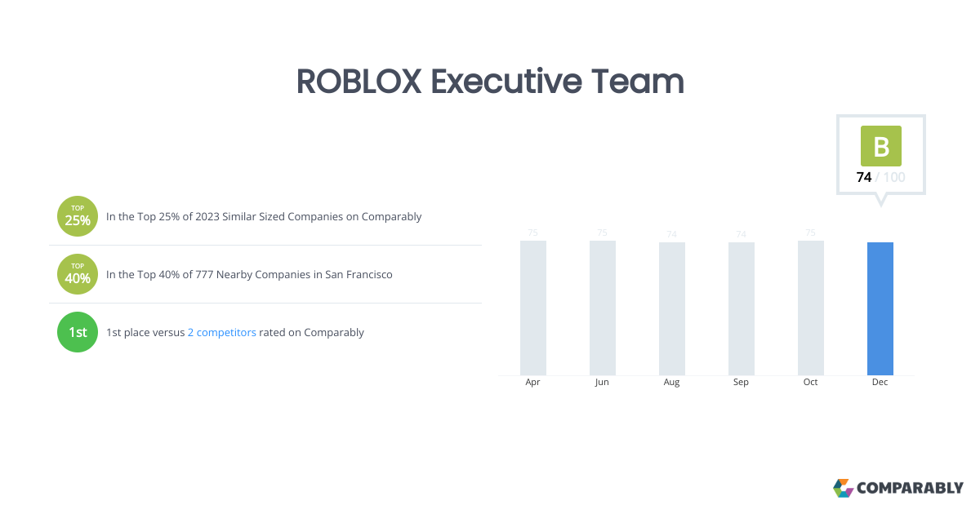980x514 pixels.
Task: Click the green B grade icon
Action: pyautogui.click(x=880, y=146)
